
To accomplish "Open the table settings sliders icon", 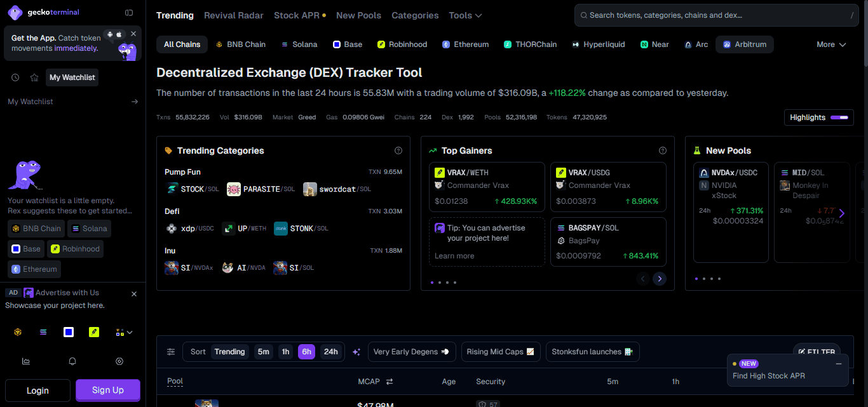I will coord(171,352).
